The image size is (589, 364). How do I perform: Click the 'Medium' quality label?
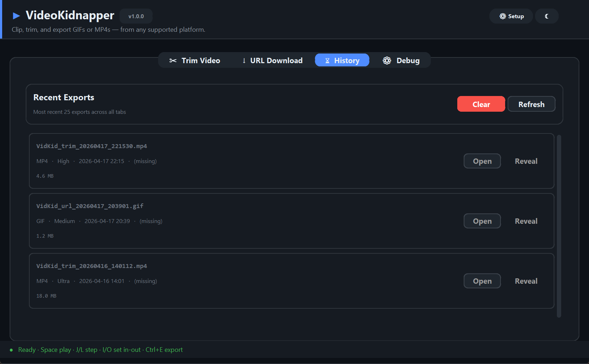[x=65, y=221]
